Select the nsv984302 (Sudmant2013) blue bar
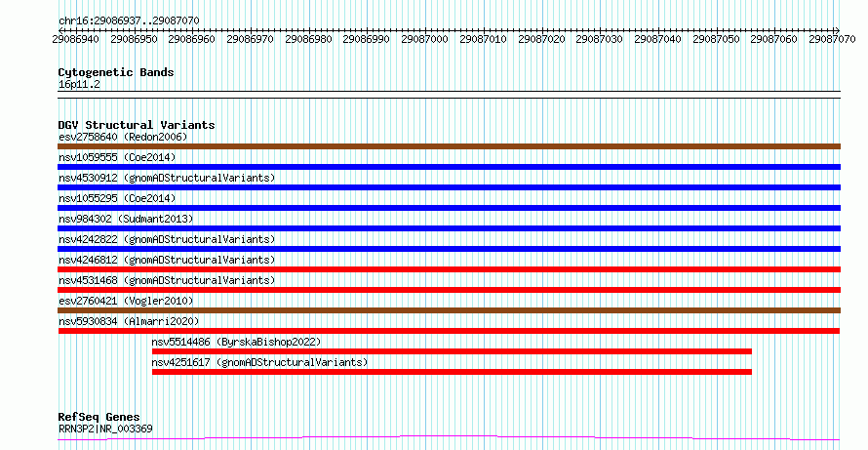This screenshot has height=450, width=868. click(449, 228)
